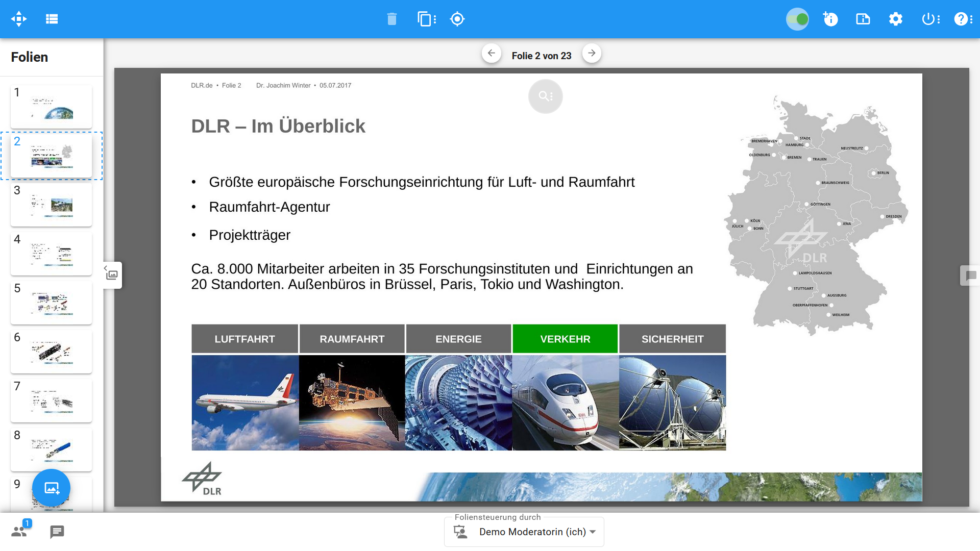Click the satellite image on slide

click(x=352, y=403)
